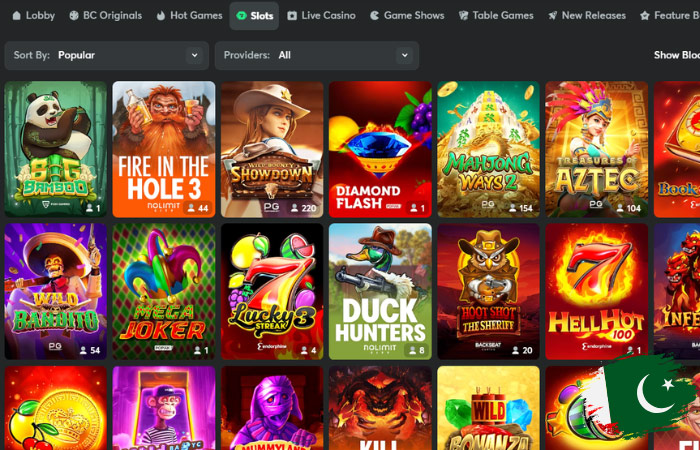The height and width of the screenshot is (450, 700).
Task: Switch to BC Originals tab
Action: [x=106, y=16]
